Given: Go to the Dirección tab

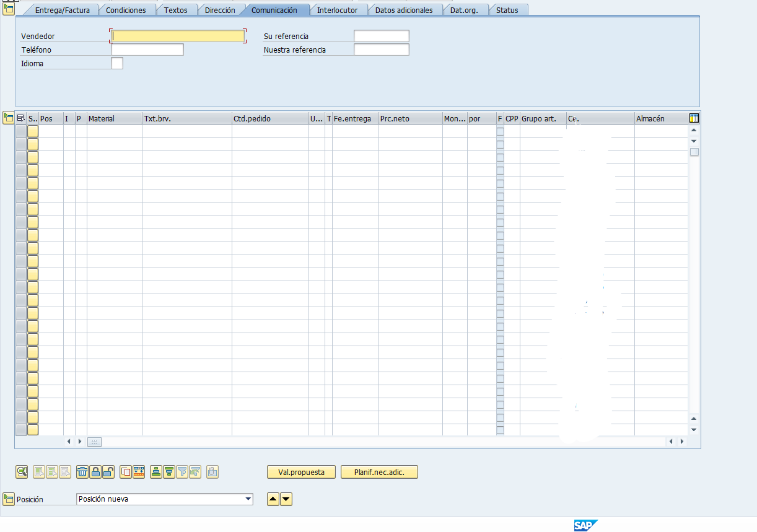Looking at the screenshot, I should 220,10.
